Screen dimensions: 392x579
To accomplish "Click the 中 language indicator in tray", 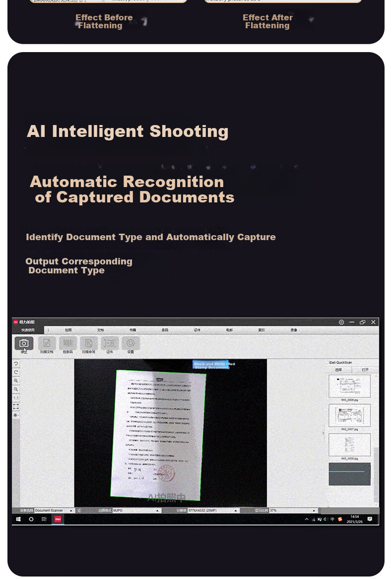I will 332,519.
